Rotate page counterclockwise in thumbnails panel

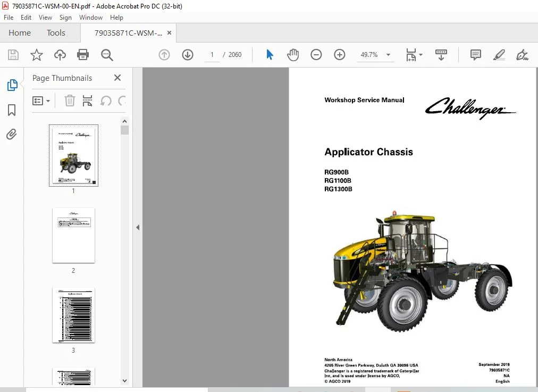106,101
